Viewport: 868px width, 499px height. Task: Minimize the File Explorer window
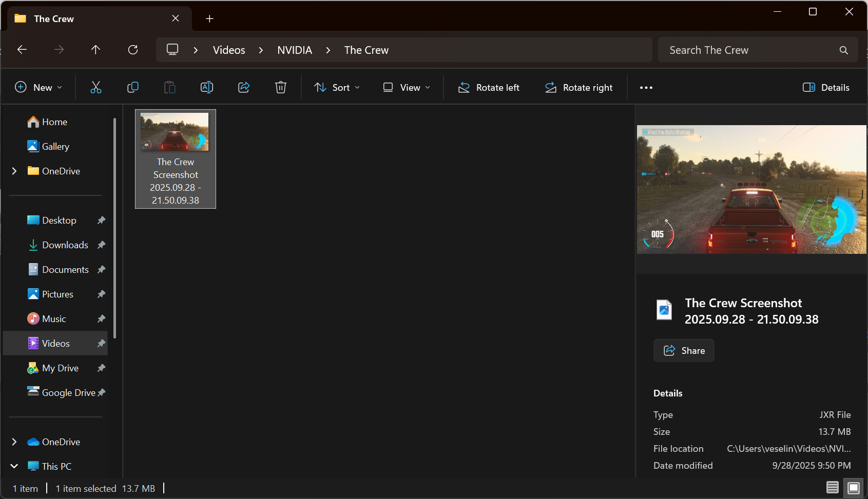(777, 12)
